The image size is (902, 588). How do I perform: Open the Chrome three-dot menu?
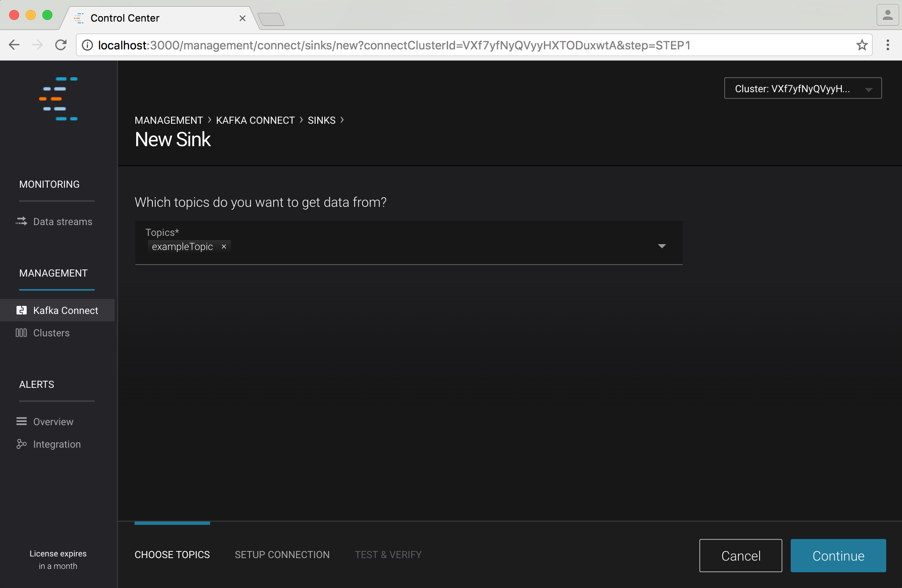(x=888, y=45)
